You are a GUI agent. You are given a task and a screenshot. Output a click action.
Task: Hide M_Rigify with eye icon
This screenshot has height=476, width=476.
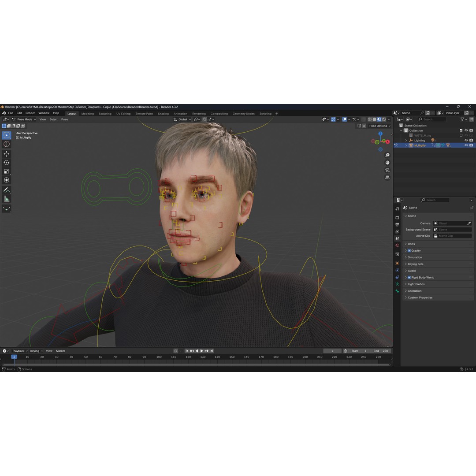coord(466,145)
